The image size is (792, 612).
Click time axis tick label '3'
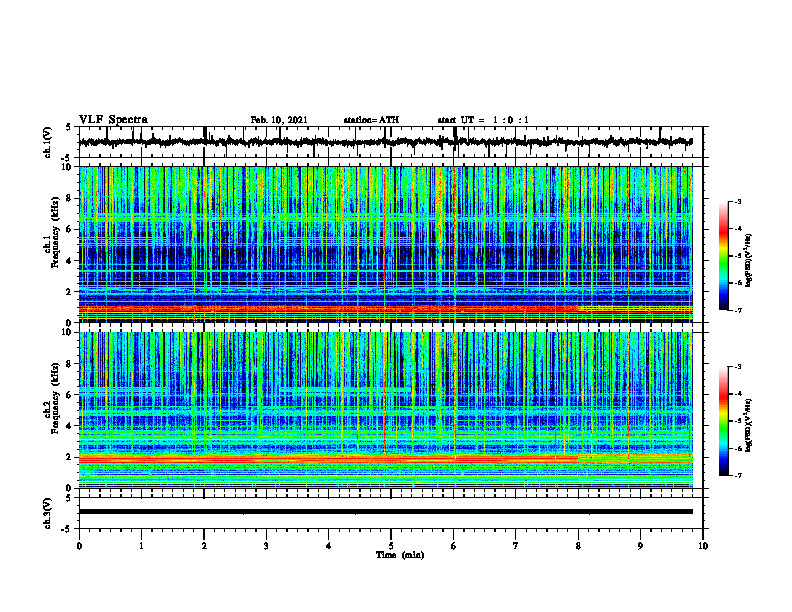tap(266, 546)
